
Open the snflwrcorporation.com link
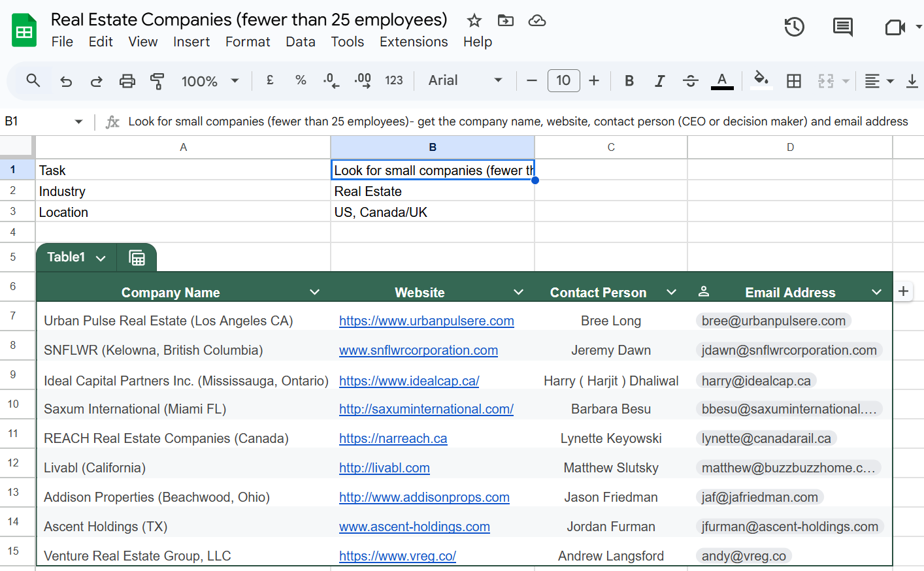coord(418,350)
